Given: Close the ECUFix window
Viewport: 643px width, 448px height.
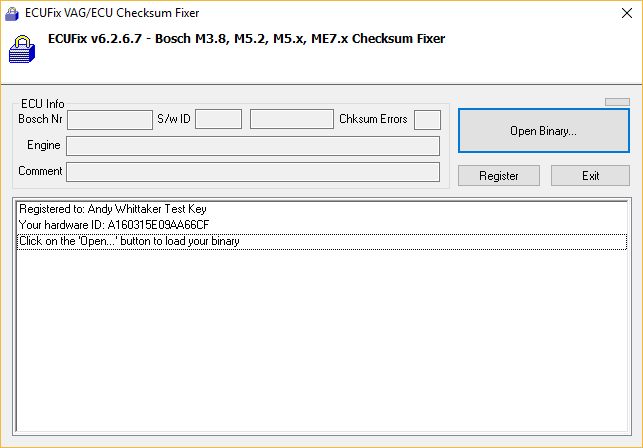Looking at the screenshot, I should click(627, 13).
